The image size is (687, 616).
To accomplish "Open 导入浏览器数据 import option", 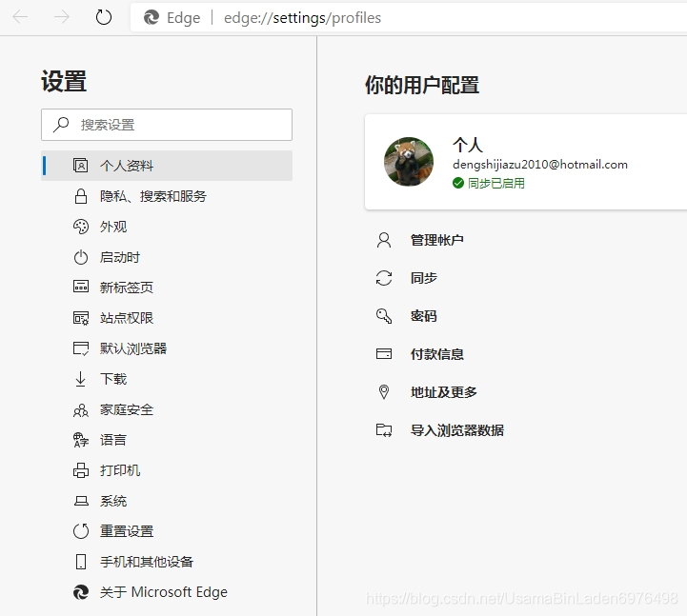I will pyautogui.click(x=457, y=430).
